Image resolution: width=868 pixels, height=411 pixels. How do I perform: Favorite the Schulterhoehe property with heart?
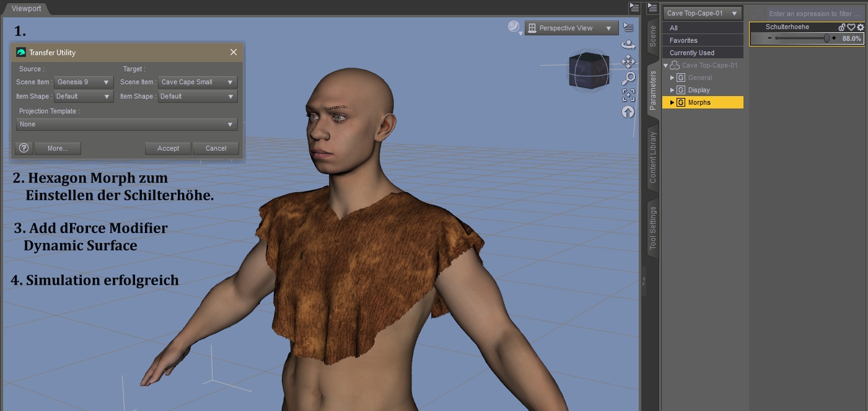(x=851, y=27)
